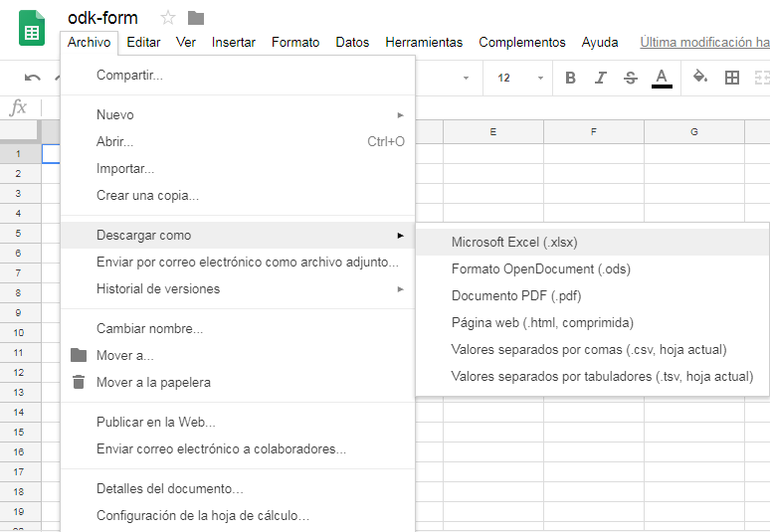The image size is (770, 532).
Task: Click the Última modificación link
Action: (704, 42)
